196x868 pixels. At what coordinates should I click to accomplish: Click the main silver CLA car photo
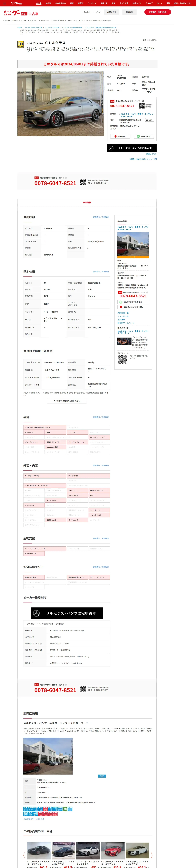tap(61, 103)
